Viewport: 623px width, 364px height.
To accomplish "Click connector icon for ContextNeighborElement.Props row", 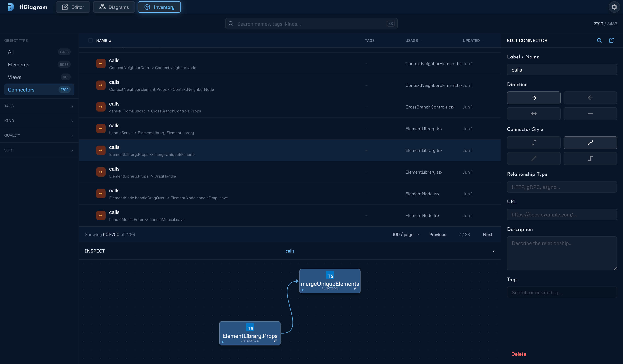I will (101, 85).
